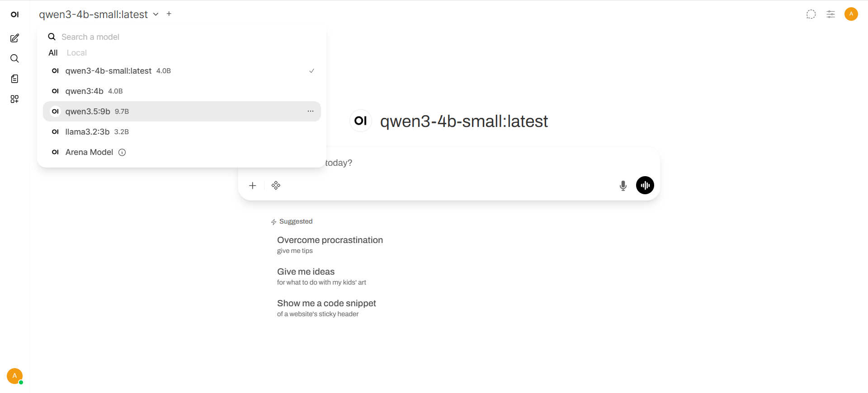Open the notes icon in sidebar
Image resolution: width=868 pixels, height=393 pixels.
[x=14, y=79]
